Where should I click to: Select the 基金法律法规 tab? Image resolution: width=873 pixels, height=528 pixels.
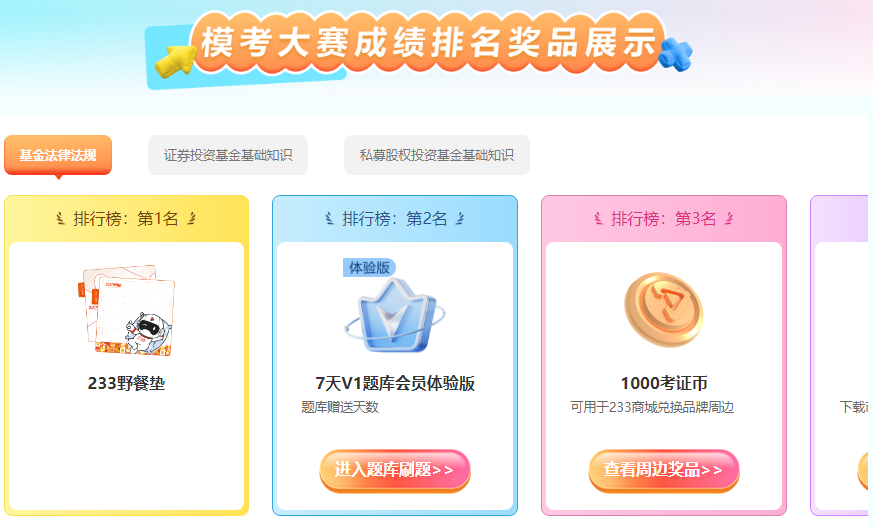coord(58,155)
